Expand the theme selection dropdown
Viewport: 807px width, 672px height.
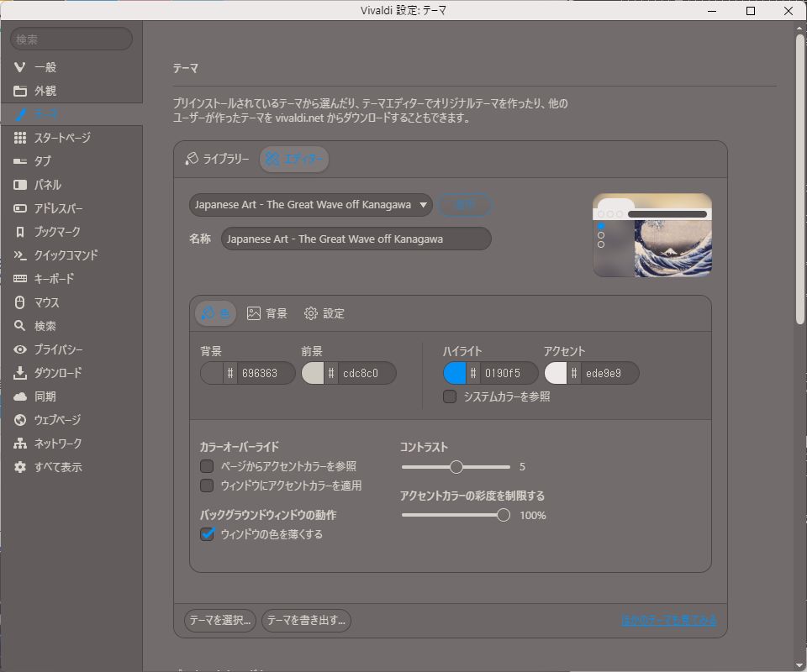tap(310, 205)
